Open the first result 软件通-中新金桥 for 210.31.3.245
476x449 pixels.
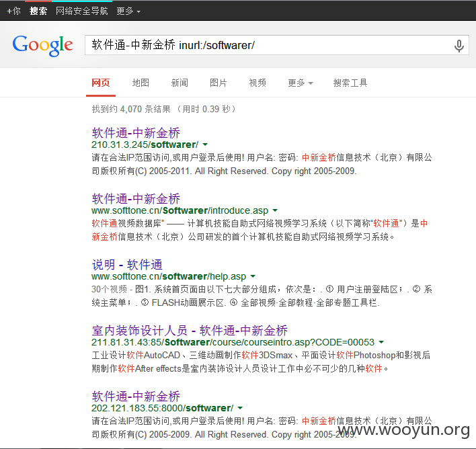(x=136, y=133)
